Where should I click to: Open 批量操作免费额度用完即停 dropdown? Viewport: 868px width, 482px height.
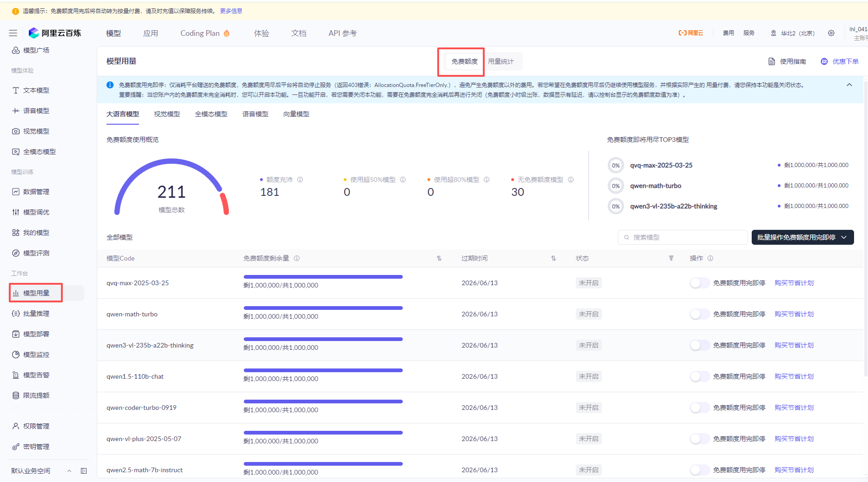click(802, 237)
